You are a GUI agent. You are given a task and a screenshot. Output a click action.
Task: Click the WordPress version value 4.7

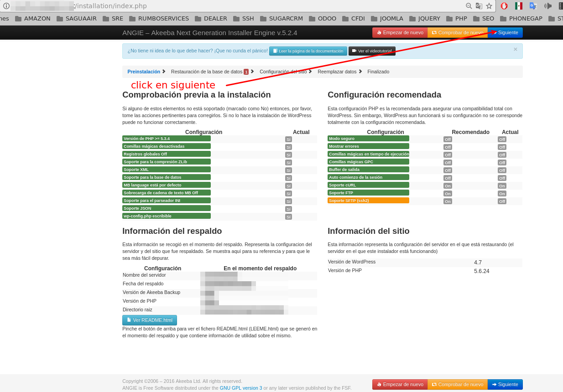[x=478, y=263]
